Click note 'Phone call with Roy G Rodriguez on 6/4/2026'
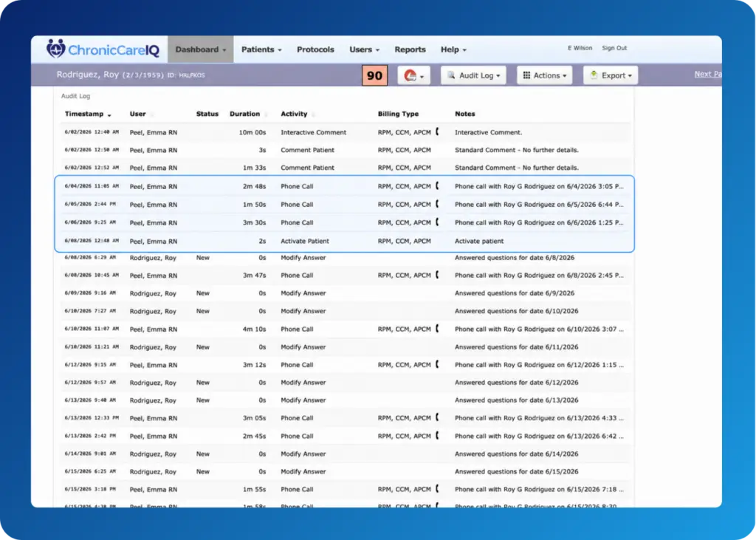 point(539,186)
